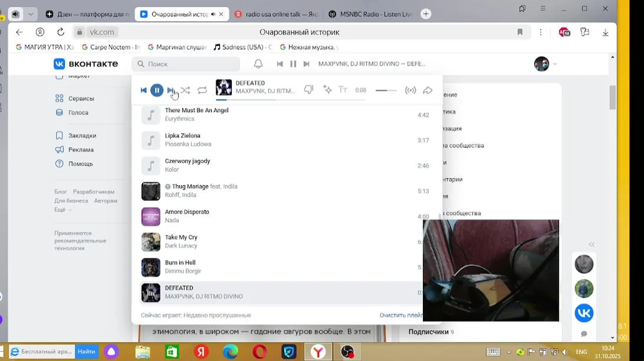Previous track button in VK top bar
This screenshot has height=361, width=644.
tap(280, 64)
